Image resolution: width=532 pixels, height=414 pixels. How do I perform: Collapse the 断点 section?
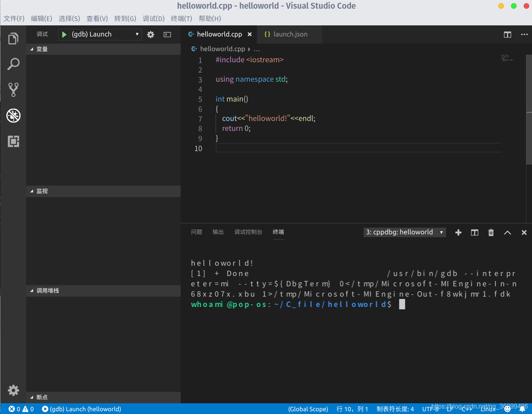pos(103,397)
